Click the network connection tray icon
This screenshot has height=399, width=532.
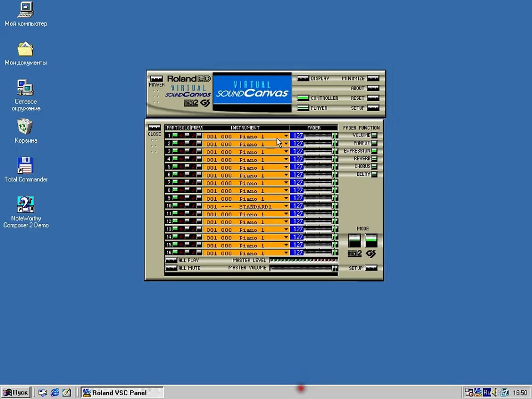tap(504, 392)
